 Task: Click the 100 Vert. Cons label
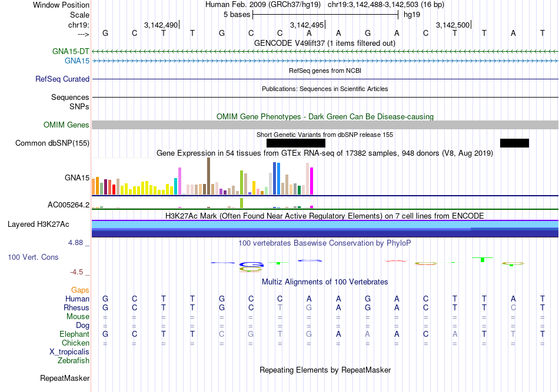tap(33, 257)
